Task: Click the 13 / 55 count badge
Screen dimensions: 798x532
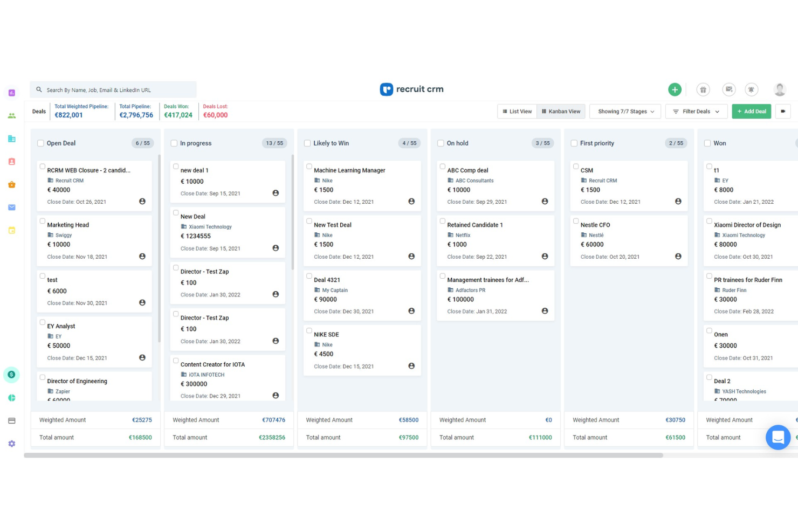Action: [274, 143]
